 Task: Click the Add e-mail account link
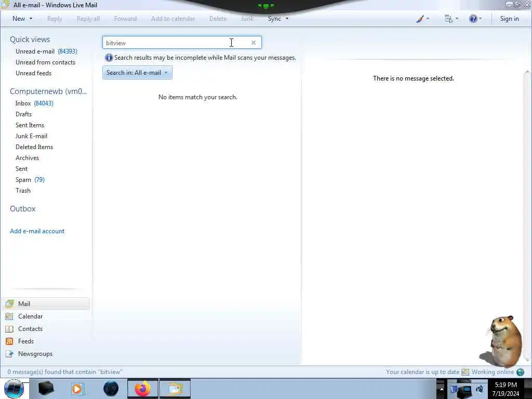tap(37, 231)
